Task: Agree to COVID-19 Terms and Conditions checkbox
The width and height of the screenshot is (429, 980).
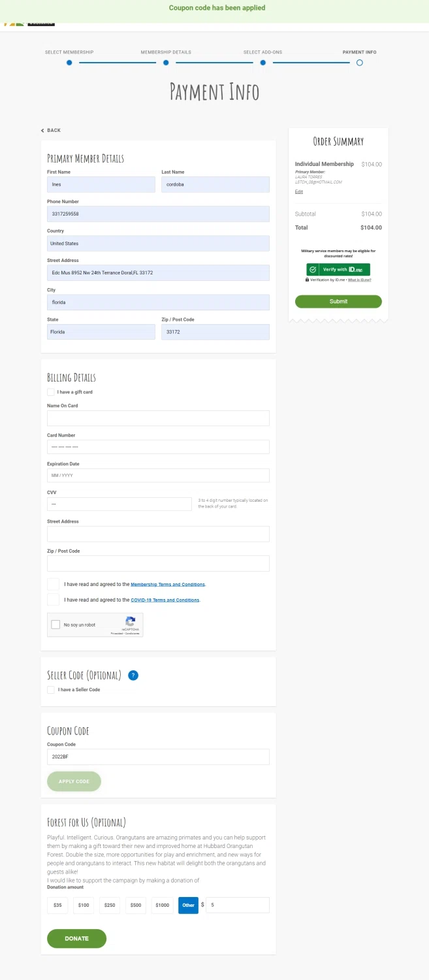Action: (x=53, y=600)
